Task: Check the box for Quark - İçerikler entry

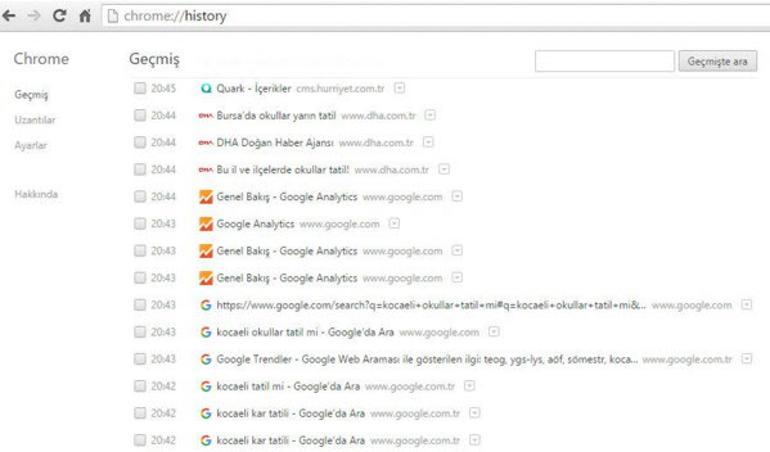Action: click(139, 88)
